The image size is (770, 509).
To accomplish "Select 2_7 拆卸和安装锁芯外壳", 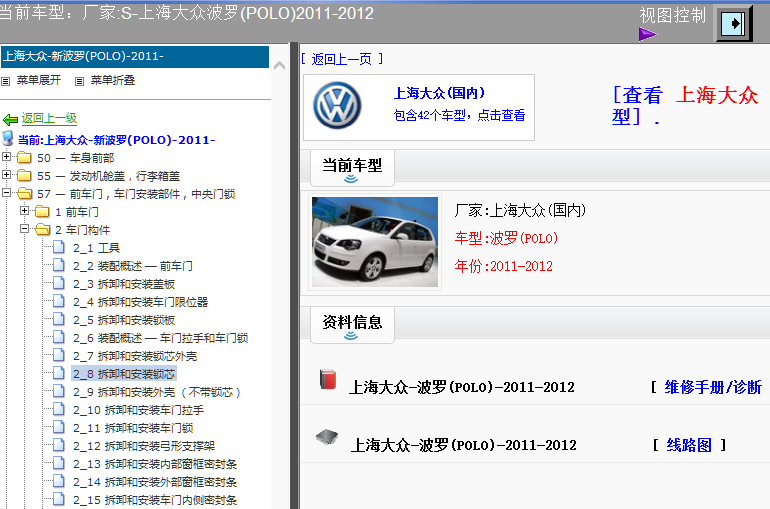I will [x=135, y=356].
